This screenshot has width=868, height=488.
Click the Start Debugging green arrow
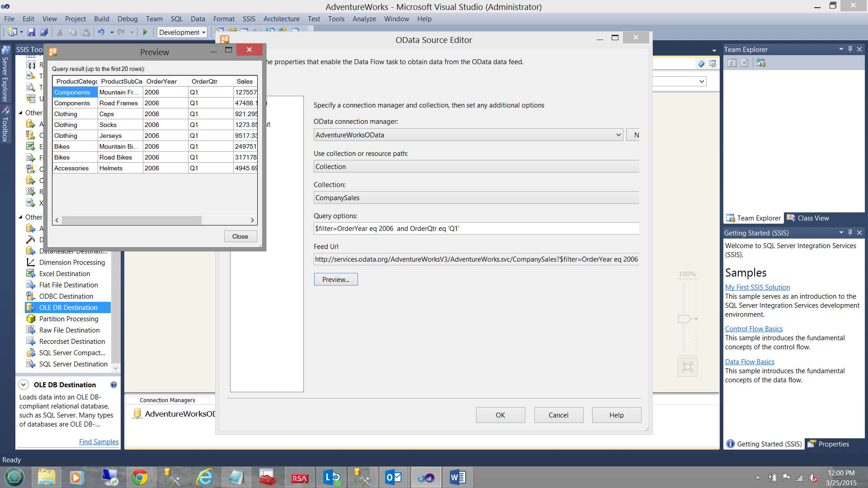coord(145,32)
